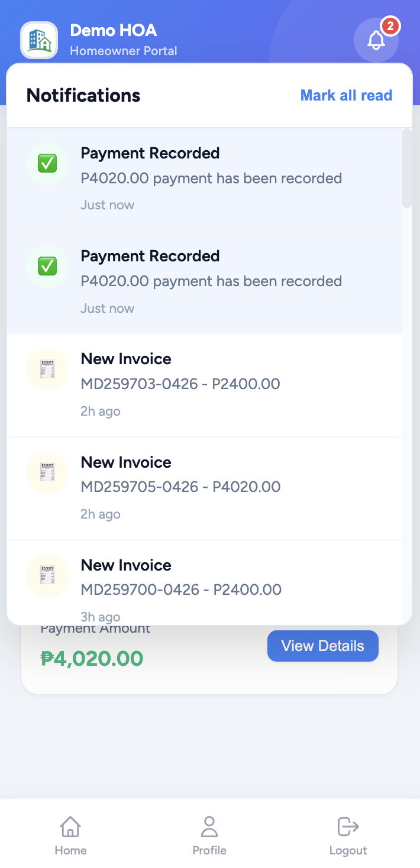Tap the Logout arrow icon
The image size is (420, 868).
pos(348,827)
